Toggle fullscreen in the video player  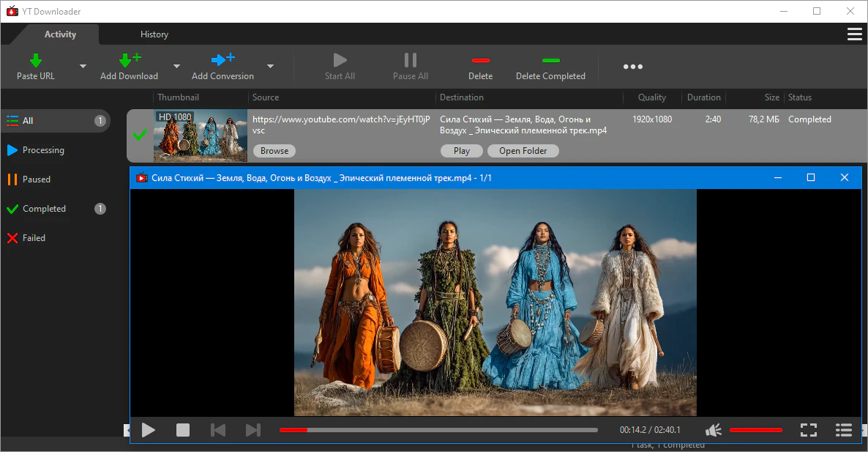point(809,430)
